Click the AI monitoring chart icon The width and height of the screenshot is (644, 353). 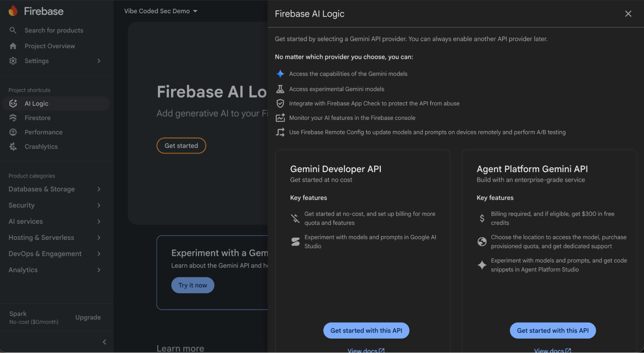(x=280, y=118)
